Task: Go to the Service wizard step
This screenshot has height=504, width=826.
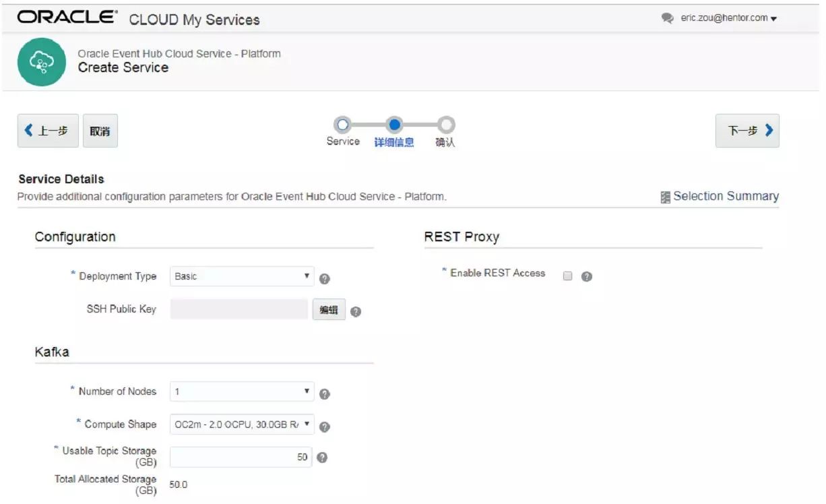Action: (342, 125)
